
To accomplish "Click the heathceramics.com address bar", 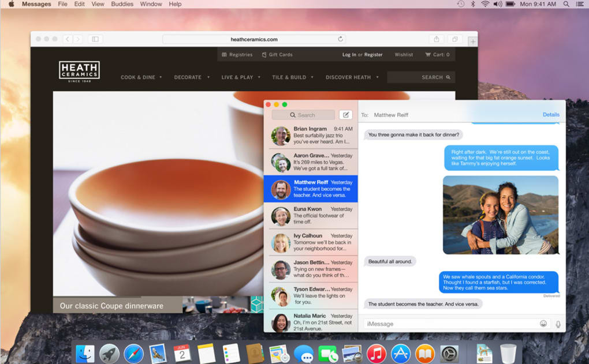I will (254, 39).
